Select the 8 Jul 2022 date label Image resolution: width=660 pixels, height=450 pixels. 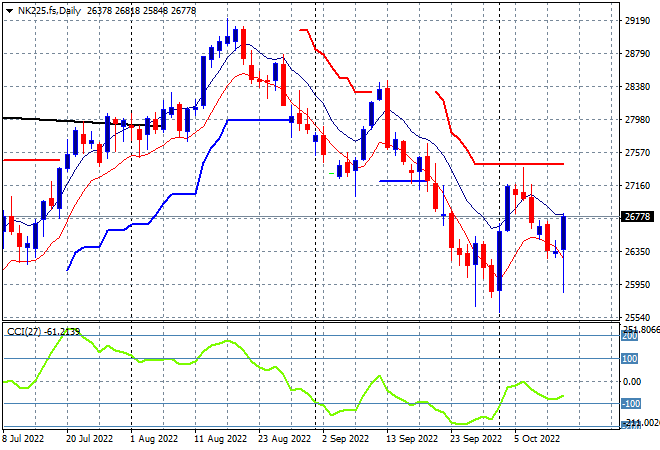pos(23,439)
